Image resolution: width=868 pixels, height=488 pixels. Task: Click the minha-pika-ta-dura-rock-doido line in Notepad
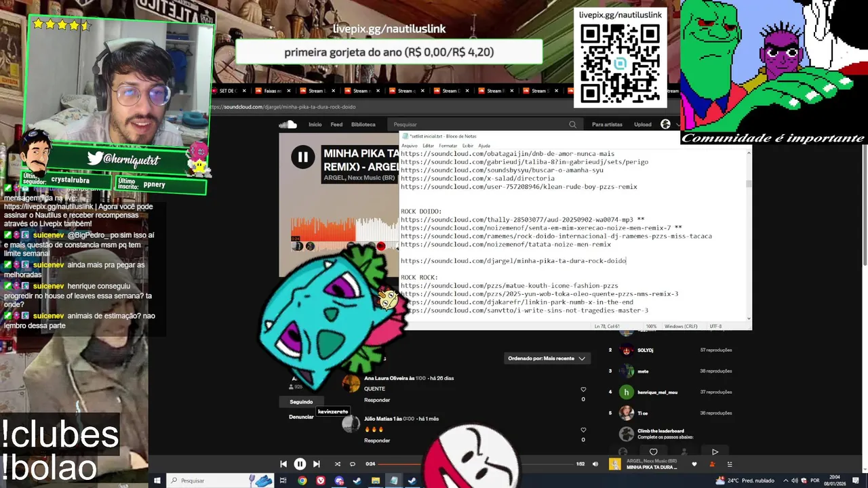(513, 261)
